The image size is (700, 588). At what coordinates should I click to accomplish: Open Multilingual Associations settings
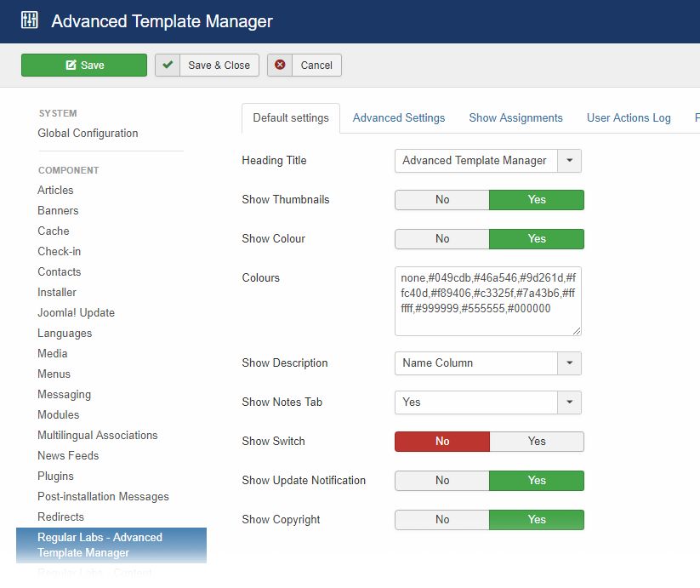[98, 436]
